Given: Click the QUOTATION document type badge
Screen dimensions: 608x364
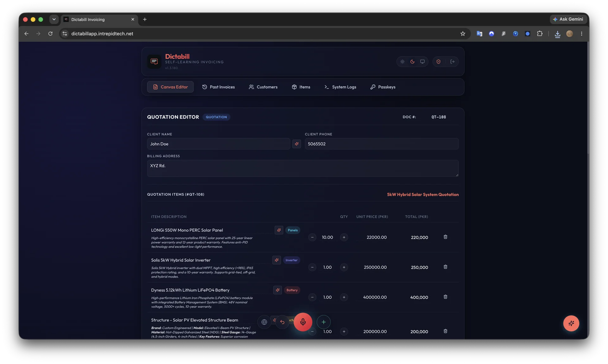Looking at the screenshot, I should click(x=216, y=117).
